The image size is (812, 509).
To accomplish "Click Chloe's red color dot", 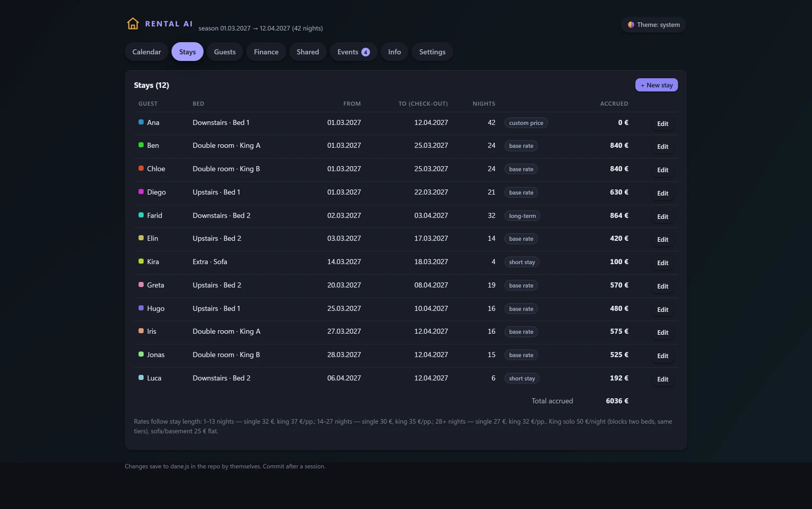I will point(141,168).
